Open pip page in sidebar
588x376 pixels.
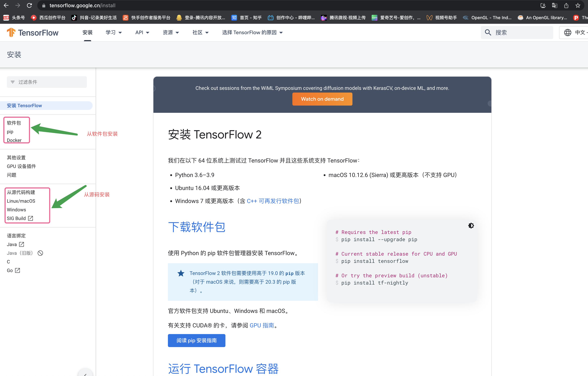(10, 132)
